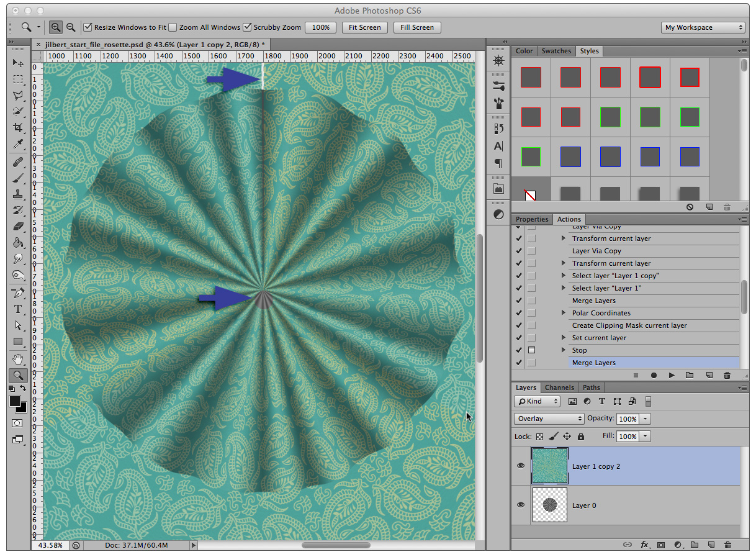This screenshot has width=756, height=557.
Task: Switch to the Channels tab
Action: click(x=559, y=387)
